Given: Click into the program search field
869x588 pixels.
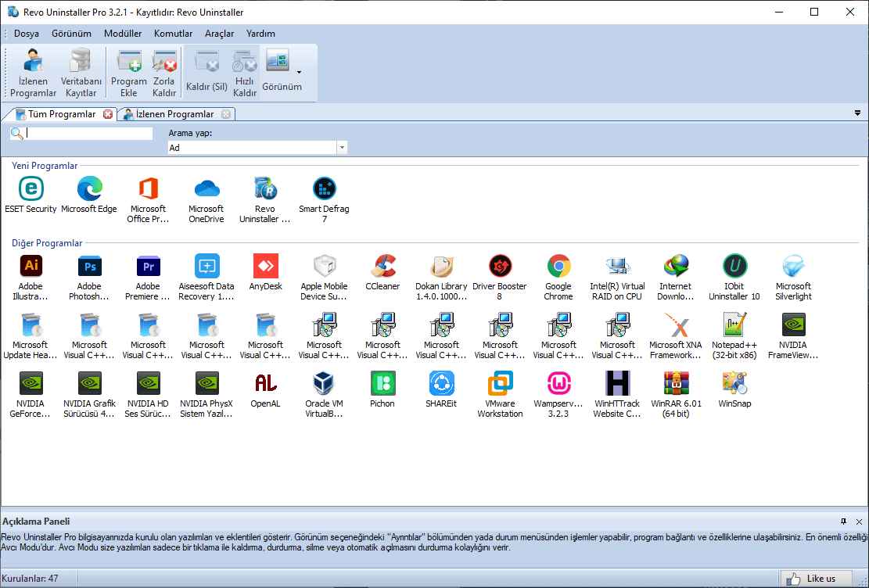Looking at the screenshot, I should coord(89,134).
